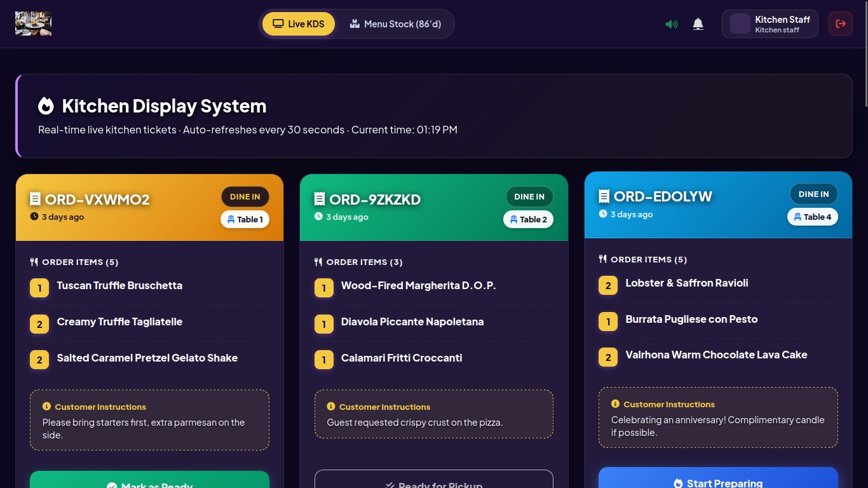Click the clock icon on ORD-VXWMO2 ticket
Viewport: 868px width, 488px height.
(34, 217)
